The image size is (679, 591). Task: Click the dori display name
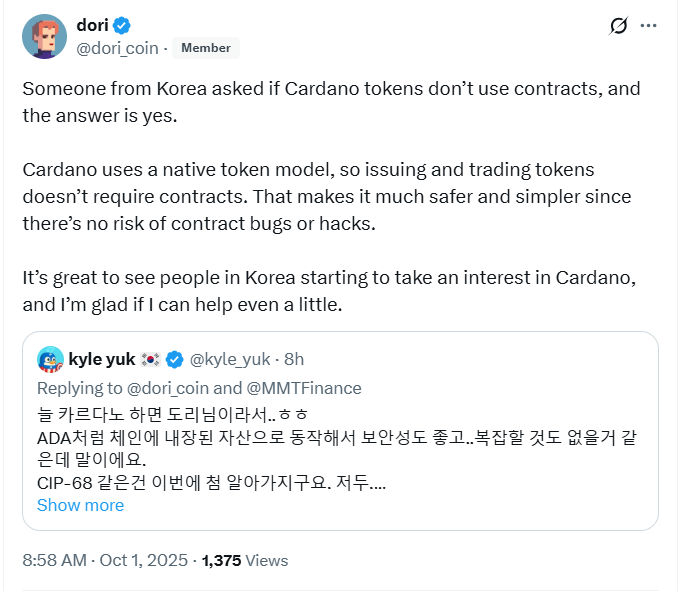point(92,25)
